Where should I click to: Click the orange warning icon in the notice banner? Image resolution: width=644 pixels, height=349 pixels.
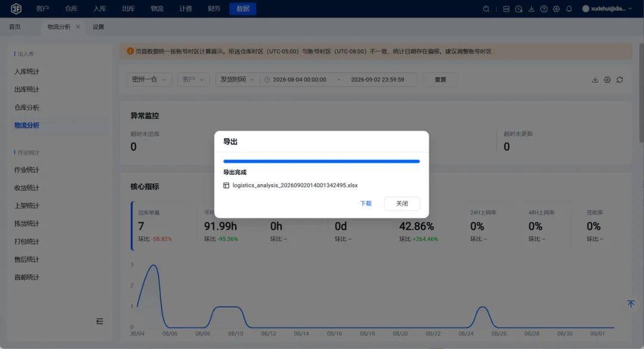130,51
